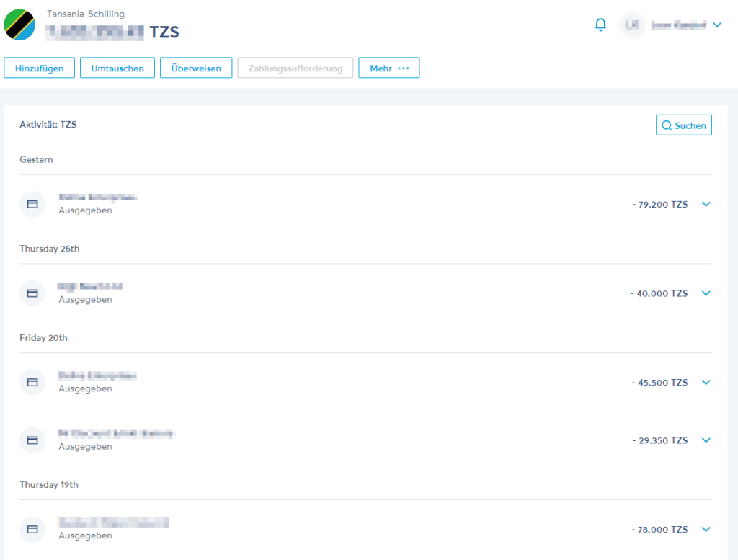
Task: Click the notification bell icon
Action: (600, 25)
